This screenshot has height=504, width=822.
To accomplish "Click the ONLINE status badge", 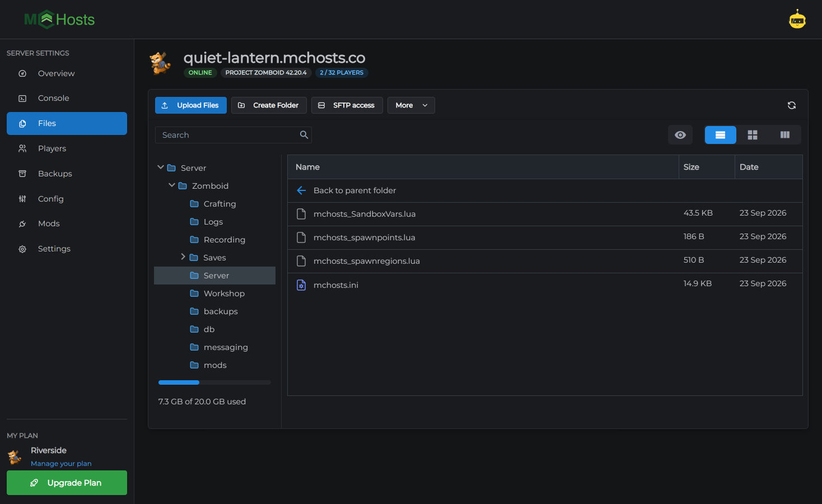I will 200,73.
